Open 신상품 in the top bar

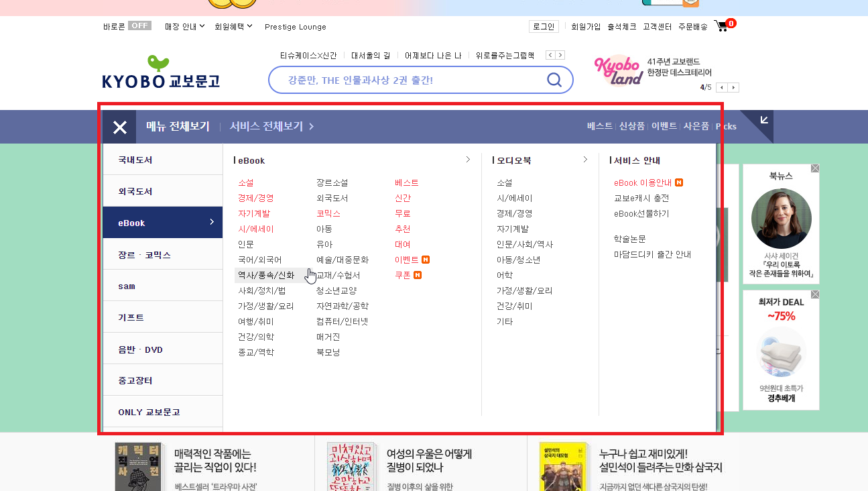pos(632,126)
